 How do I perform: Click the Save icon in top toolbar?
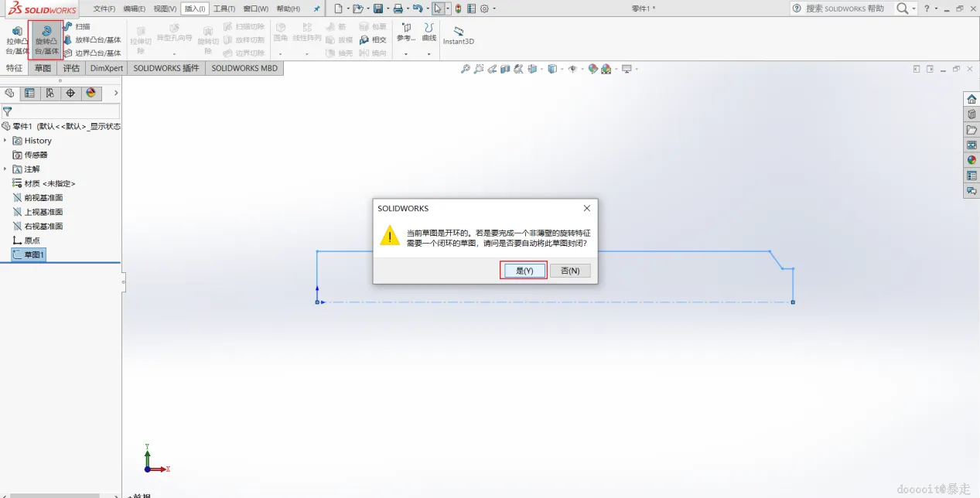click(378, 9)
